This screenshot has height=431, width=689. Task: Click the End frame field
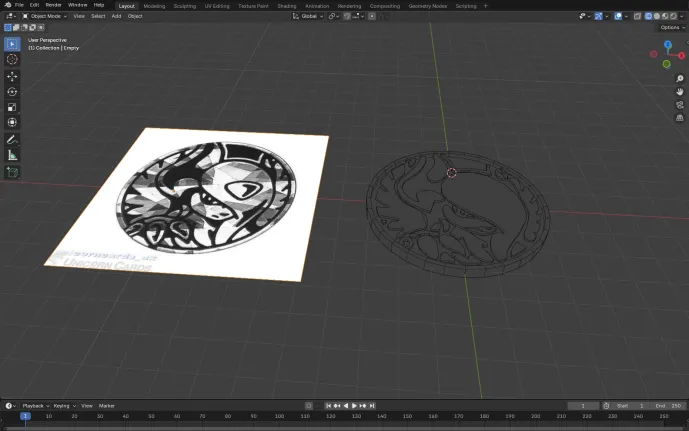(668, 405)
